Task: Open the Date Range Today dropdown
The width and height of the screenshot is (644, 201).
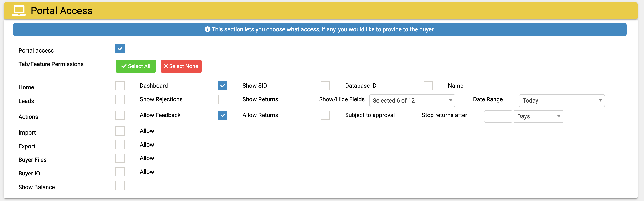Action: 562,101
